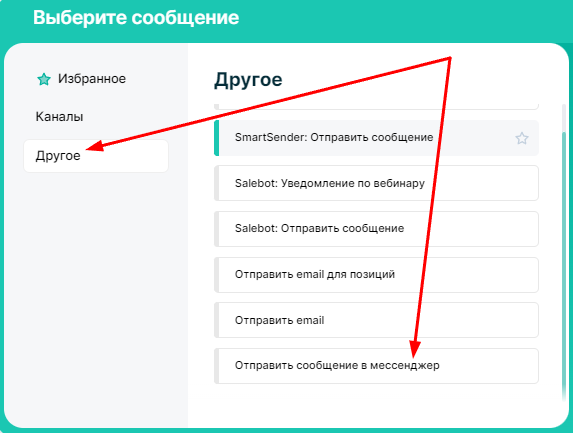Viewport: 573px width, 433px height.
Task: Select Salebot: Уведомление по вебинару
Action: (376, 183)
